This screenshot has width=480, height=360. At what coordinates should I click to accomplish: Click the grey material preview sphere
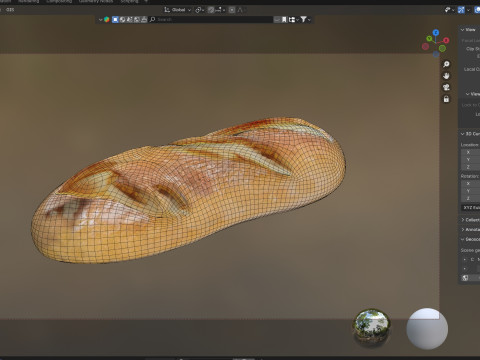[x=427, y=329]
